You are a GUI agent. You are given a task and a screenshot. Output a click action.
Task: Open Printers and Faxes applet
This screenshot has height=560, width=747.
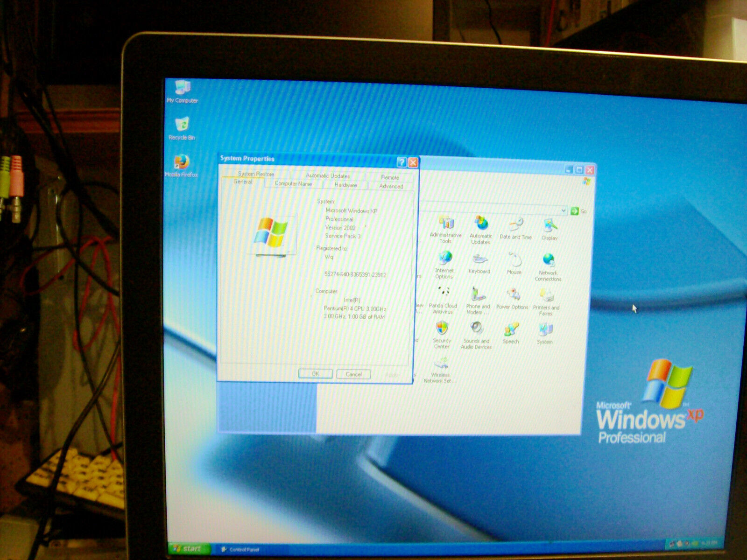coord(546,302)
